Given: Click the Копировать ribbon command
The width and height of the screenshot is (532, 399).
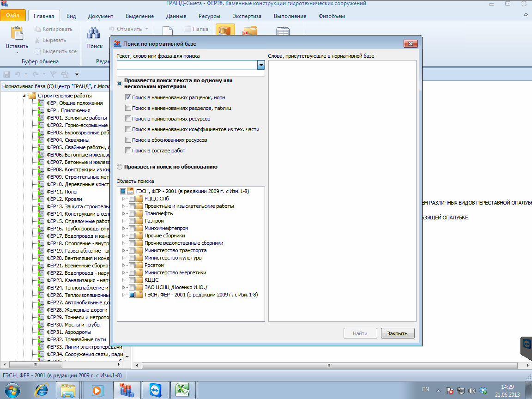Looking at the screenshot, I should 53,29.
